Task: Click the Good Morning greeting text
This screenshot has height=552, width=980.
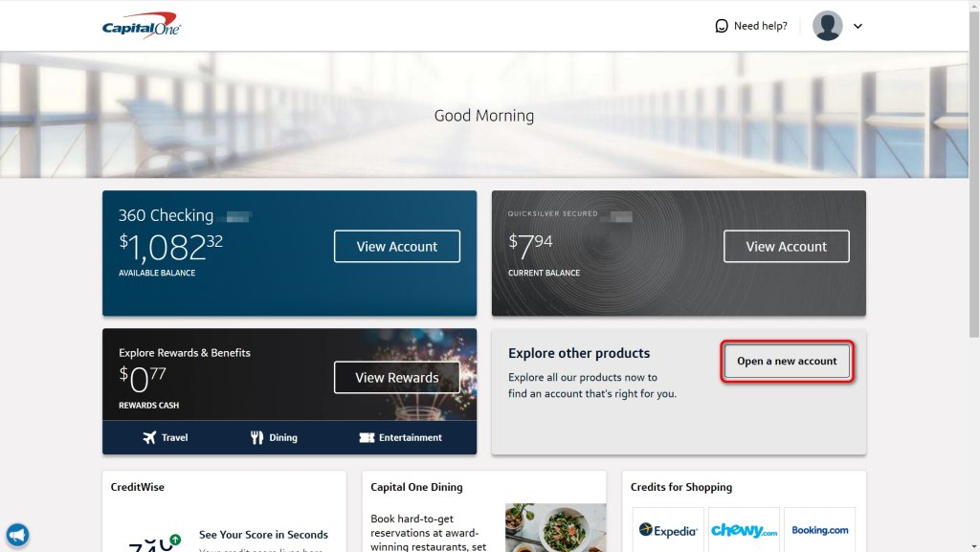Action: 484,116
